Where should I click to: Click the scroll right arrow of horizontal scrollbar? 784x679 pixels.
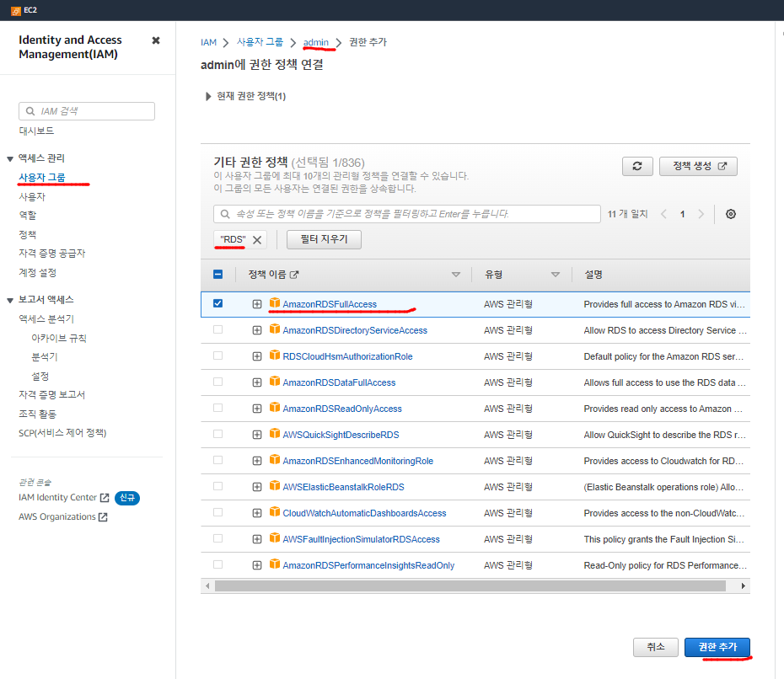(743, 585)
